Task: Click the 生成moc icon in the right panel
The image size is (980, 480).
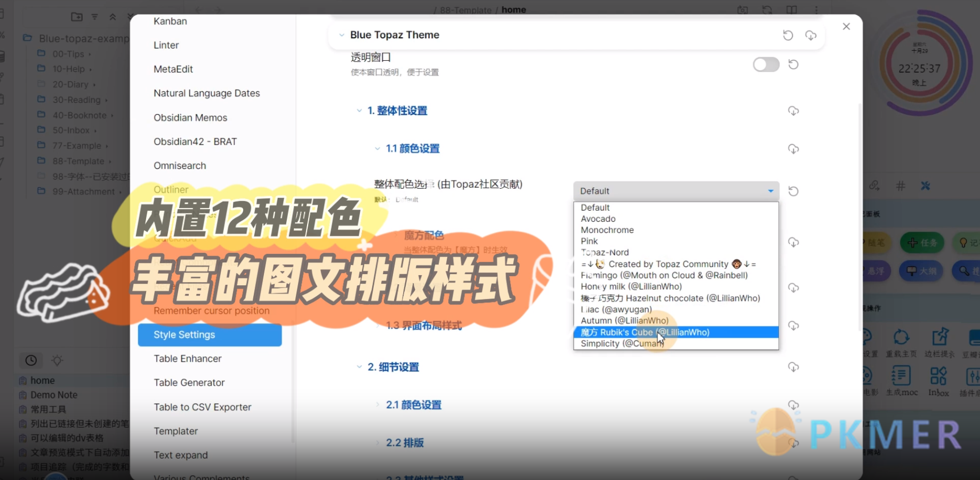Action: 902,381
